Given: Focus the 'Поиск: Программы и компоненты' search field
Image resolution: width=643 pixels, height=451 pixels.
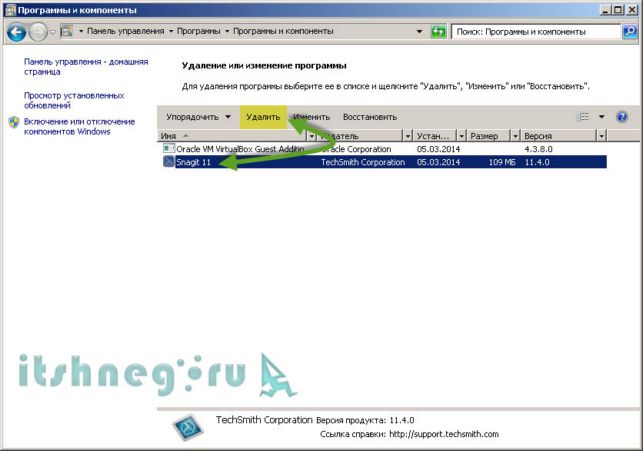Looking at the screenshot, I should point(536,32).
